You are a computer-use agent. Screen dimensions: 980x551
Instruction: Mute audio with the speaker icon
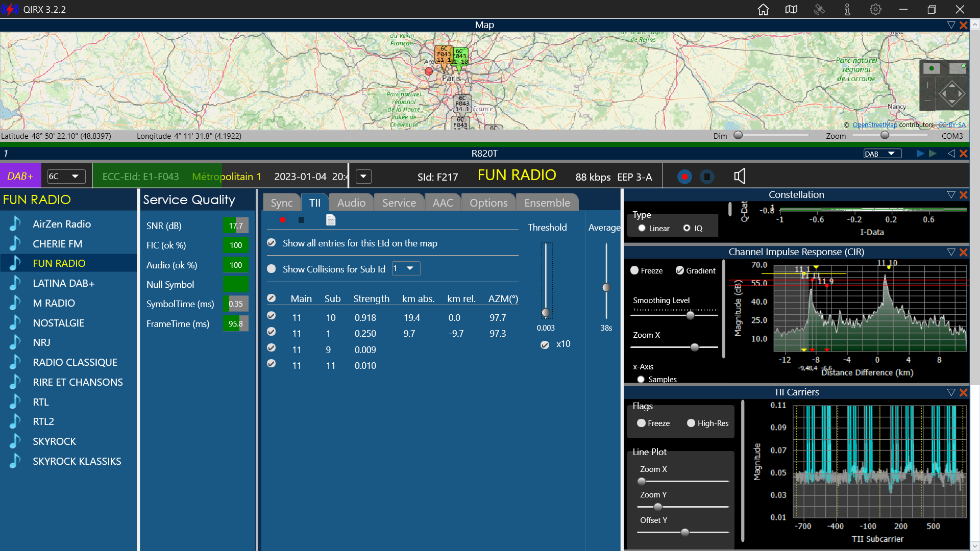(740, 177)
